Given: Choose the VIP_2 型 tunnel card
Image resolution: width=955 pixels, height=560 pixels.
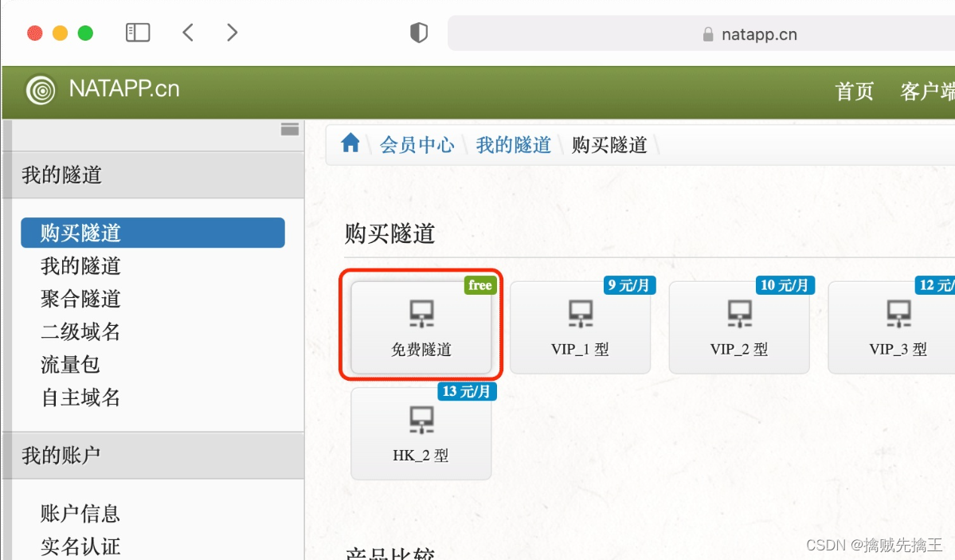Looking at the screenshot, I should pyautogui.click(x=739, y=327).
